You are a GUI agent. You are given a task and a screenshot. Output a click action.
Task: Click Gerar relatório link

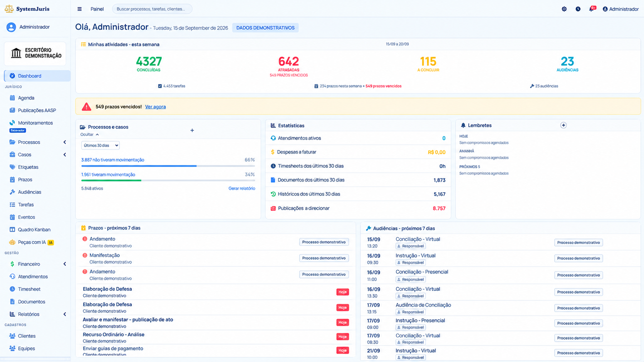[x=241, y=189]
